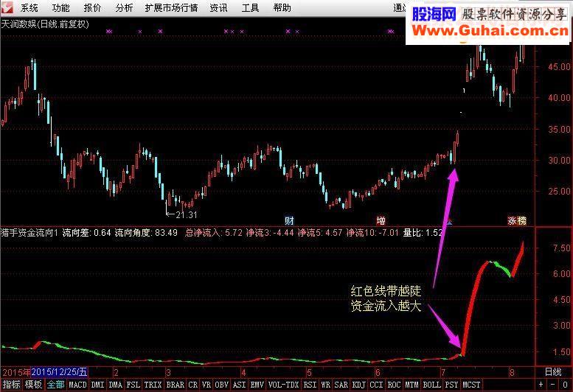Switch to the PSY indicator
573x392 pixels.
coord(451,385)
